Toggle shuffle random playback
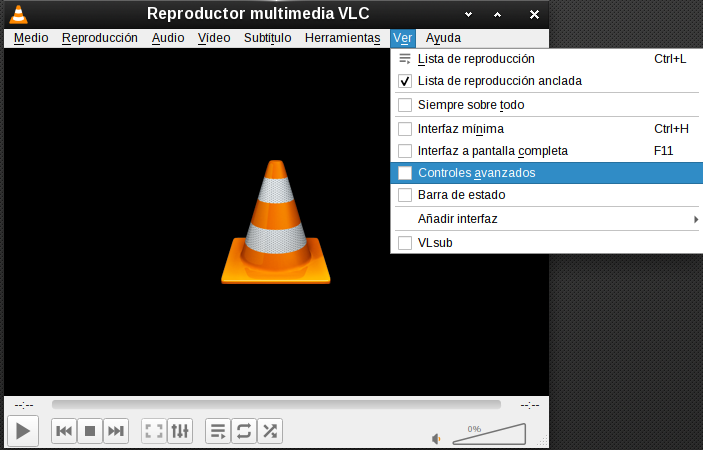Screen dimensions: 703x450 tap(270, 431)
